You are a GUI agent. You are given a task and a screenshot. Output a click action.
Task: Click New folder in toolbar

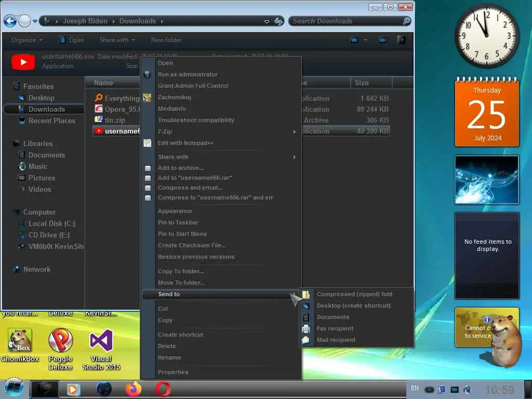(166, 40)
